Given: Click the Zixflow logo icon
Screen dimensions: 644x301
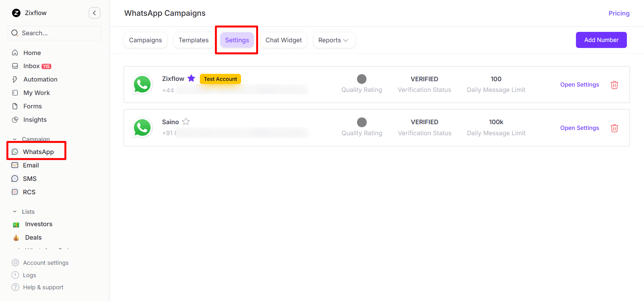Looking at the screenshot, I should pos(16,13).
